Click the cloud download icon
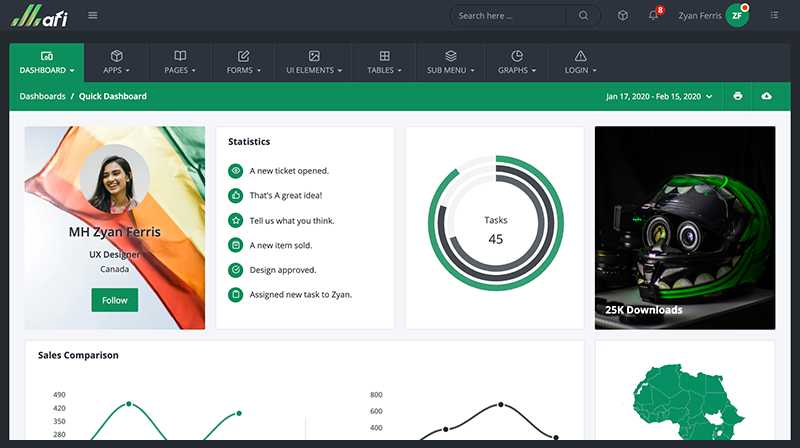Screen dimensions: 800x448 click(x=767, y=96)
